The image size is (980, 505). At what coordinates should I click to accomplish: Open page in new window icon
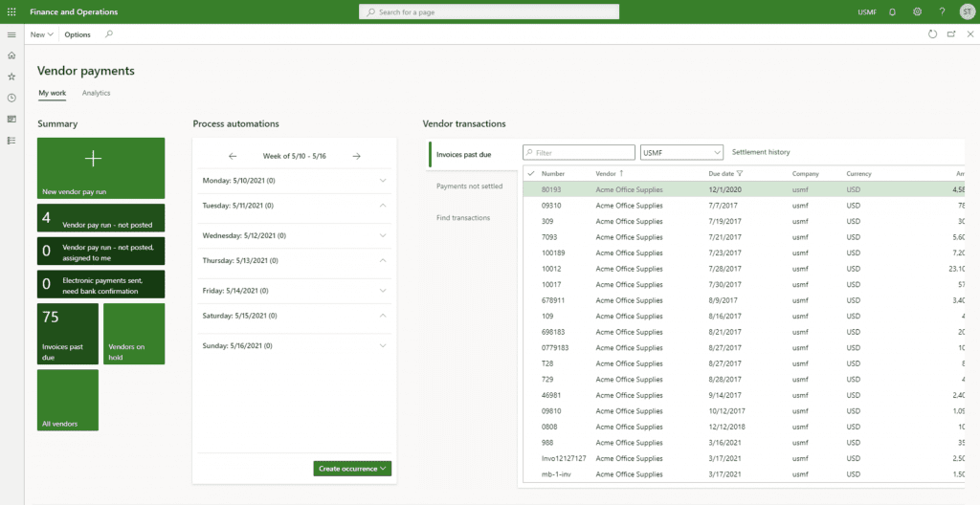pyautogui.click(x=951, y=34)
